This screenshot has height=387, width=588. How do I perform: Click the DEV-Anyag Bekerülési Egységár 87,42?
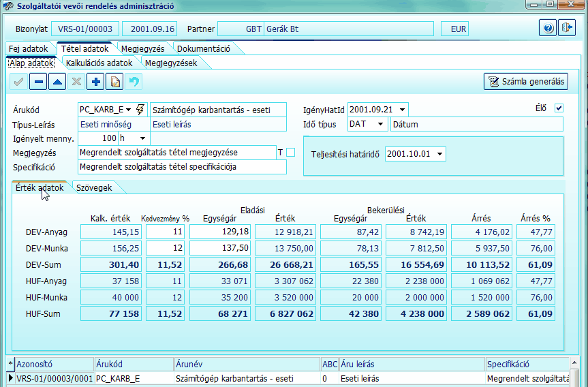(x=351, y=232)
